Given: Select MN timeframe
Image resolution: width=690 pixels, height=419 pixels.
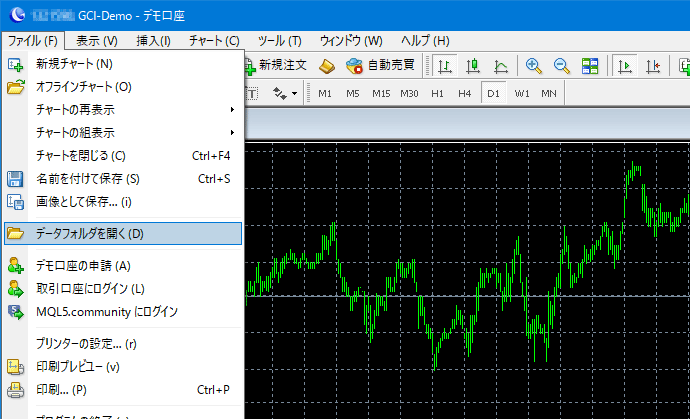Looking at the screenshot, I should pos(549,93).
